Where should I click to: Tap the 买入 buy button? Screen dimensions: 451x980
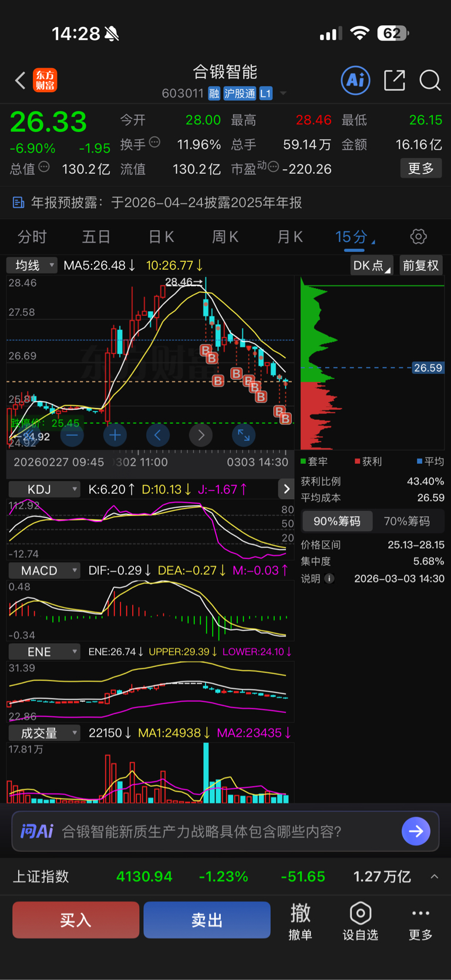(x=76, y=920)
